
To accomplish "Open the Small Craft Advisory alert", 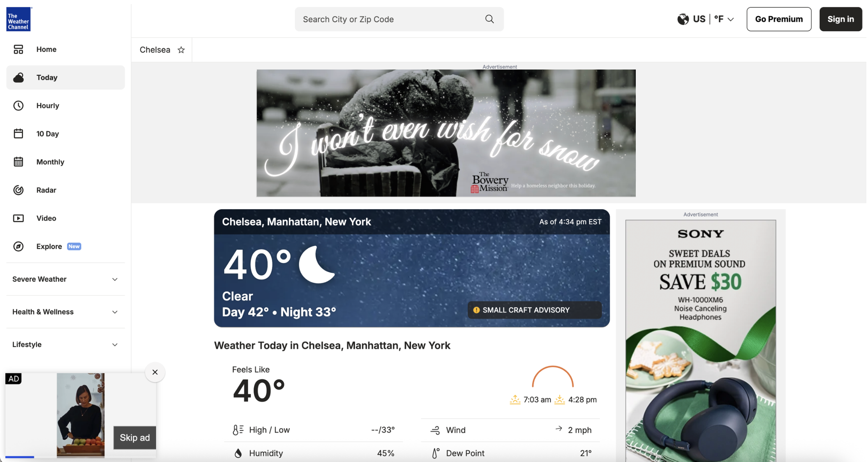I will coord(534,310).
